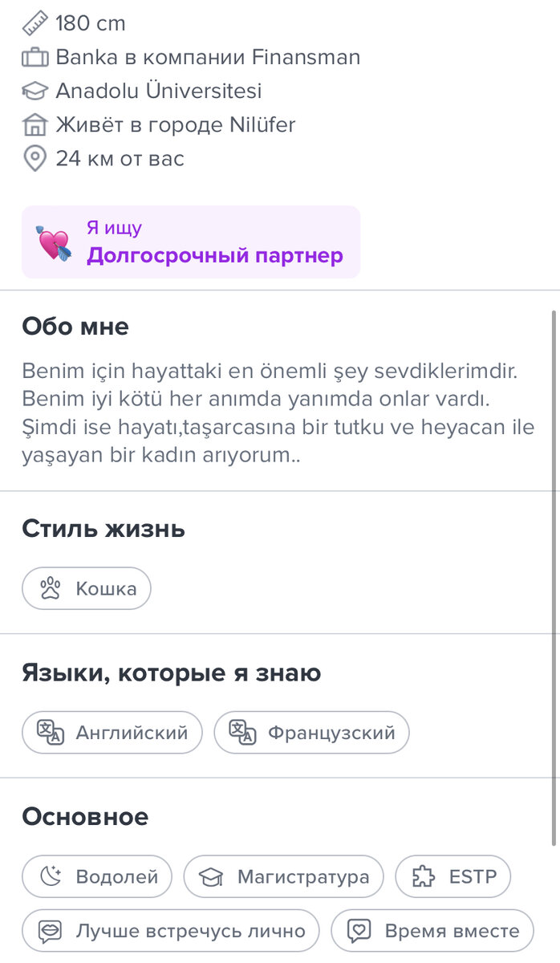Viewport: 560px width, 963px height.
Task: Toggle the Французский language chip
Action: pos(311,732)
